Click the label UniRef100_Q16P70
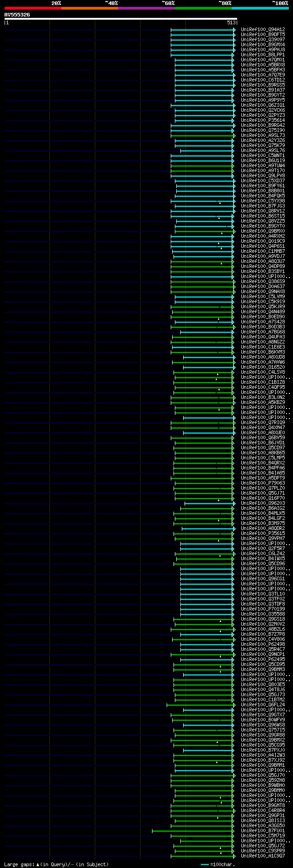 (263, 498)
